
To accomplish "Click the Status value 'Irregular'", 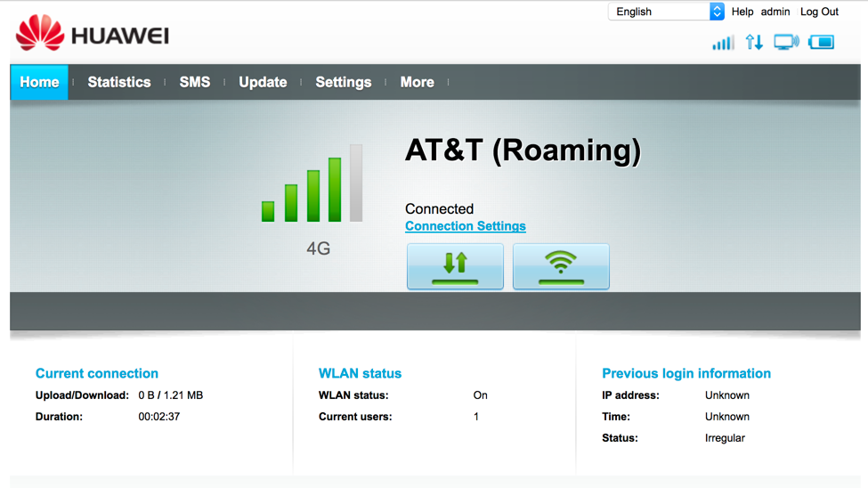I will click(x=725, y=438).
